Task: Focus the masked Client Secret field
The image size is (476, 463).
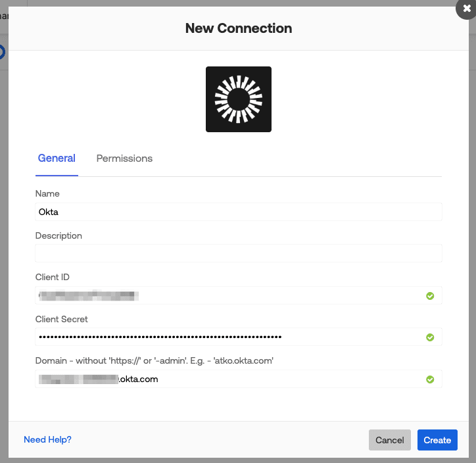Action: (230, 337)
